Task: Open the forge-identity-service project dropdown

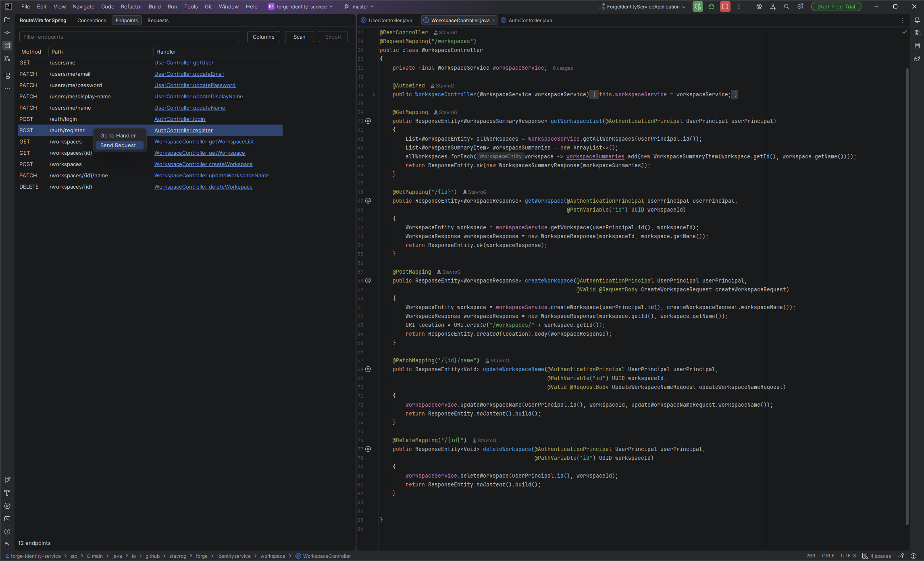Action: point(301,6)
